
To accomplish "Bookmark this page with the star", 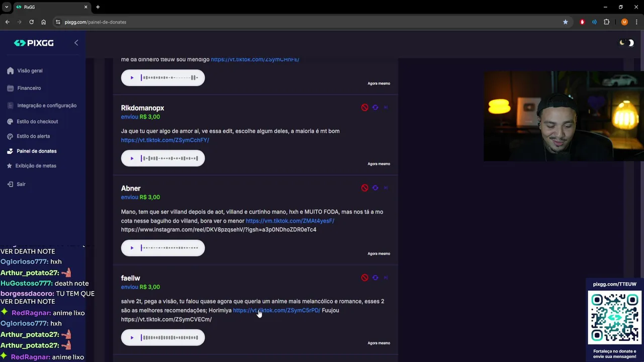I will click(566, 22).
